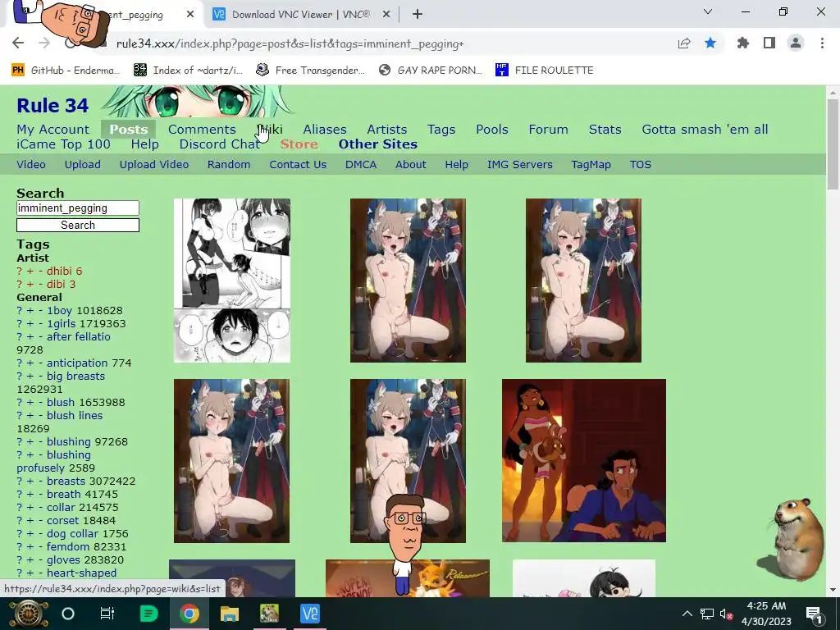Open the Tags navigation link
840x630 pixels.
(441, 129)
